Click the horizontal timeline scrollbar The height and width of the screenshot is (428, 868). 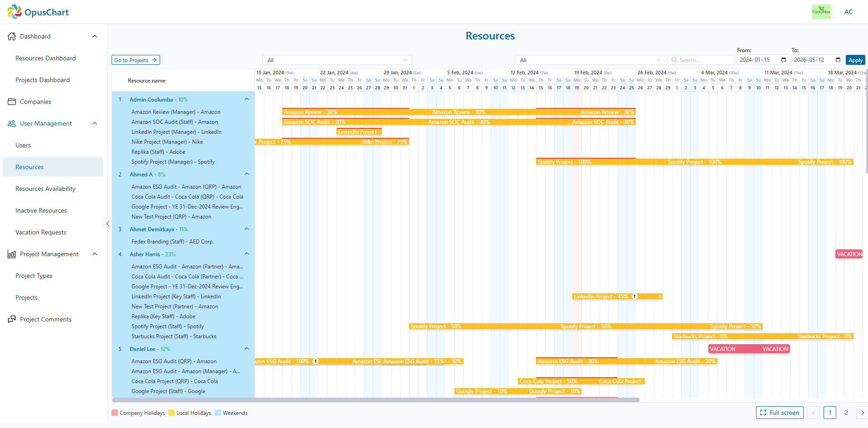coord(375,400)
